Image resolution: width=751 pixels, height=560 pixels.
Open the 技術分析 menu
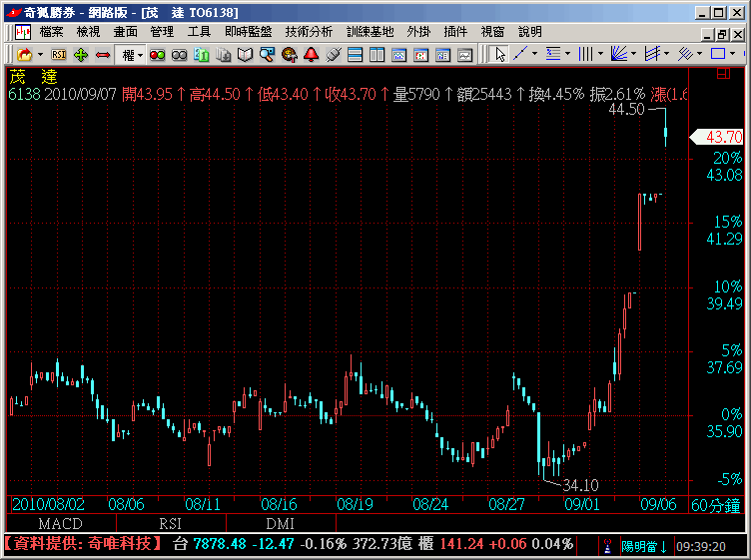point(308,32)
